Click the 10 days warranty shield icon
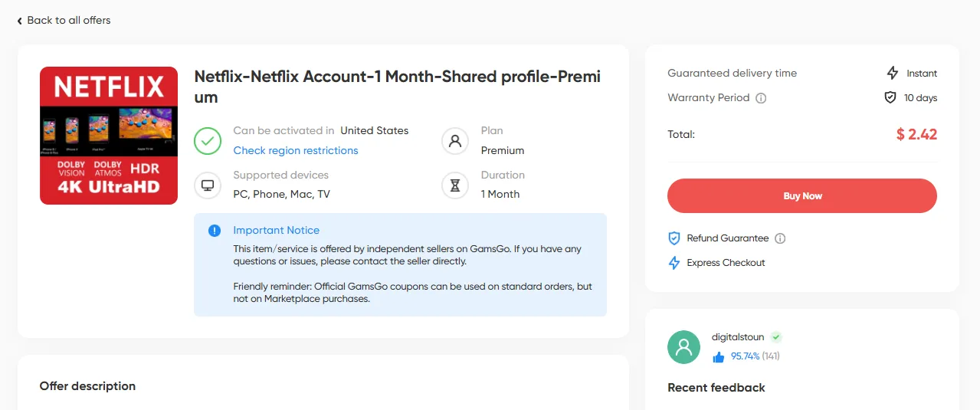This screenshot has width=980, height=410. pos(890,98)
